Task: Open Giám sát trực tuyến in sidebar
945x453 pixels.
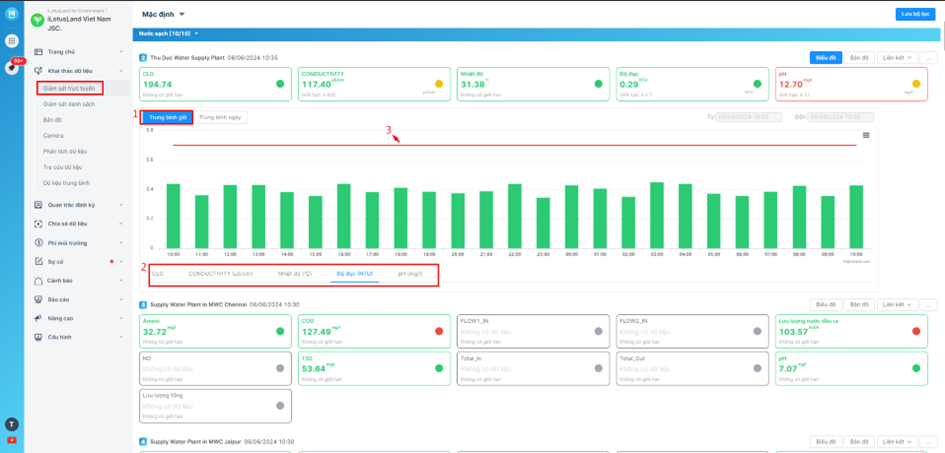Action: (69, 88)
